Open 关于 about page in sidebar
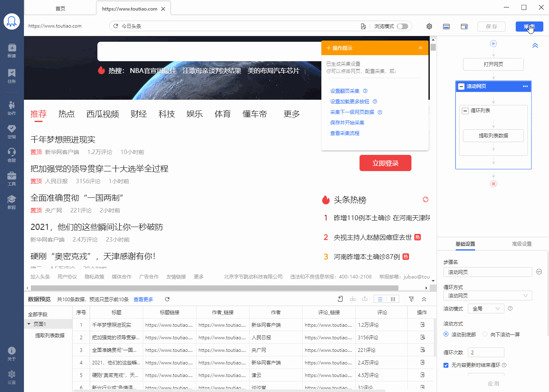This screenshot has height=392, width=549. (x=12, y=353)
